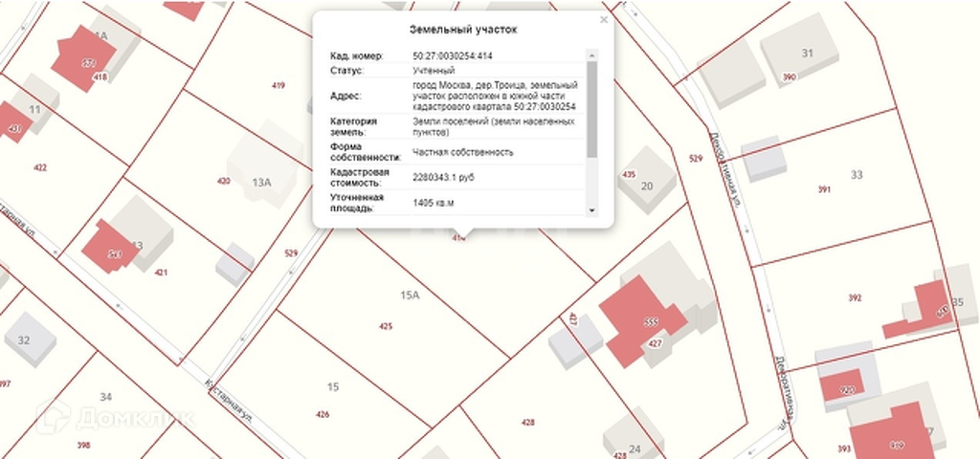Select parcel 398 on the map
The width and height of the screenshot is (980, 459).
(x=84, y=446)
